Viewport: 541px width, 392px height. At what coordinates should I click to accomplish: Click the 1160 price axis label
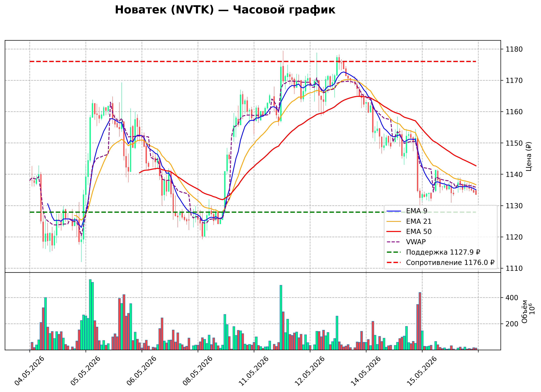pos(514,112)
